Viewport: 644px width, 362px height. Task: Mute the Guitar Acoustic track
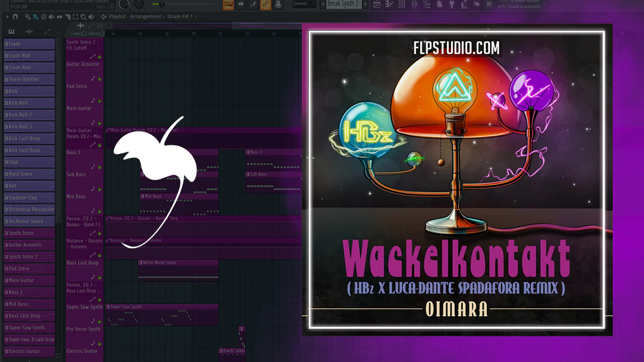100,79
